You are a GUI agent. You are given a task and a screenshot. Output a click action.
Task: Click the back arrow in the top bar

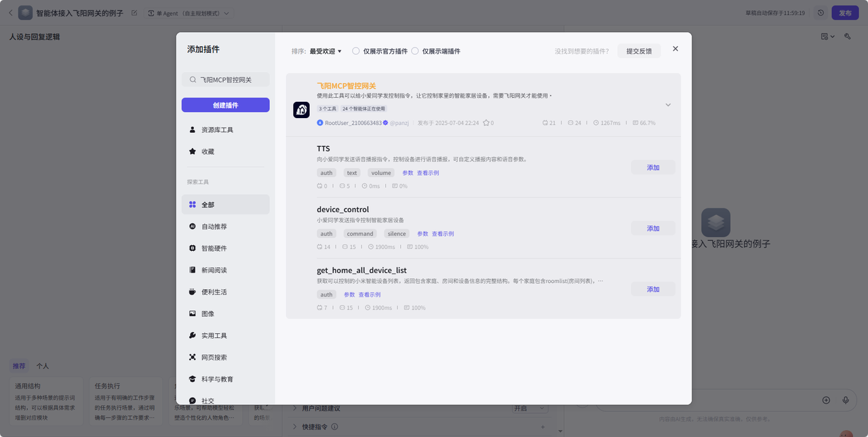[x=9, y=12]
